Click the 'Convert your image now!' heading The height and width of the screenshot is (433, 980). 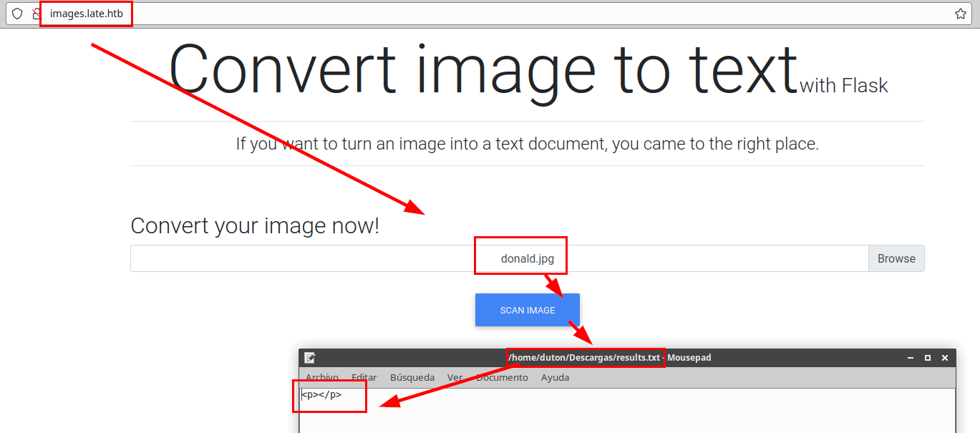point(255,226)
